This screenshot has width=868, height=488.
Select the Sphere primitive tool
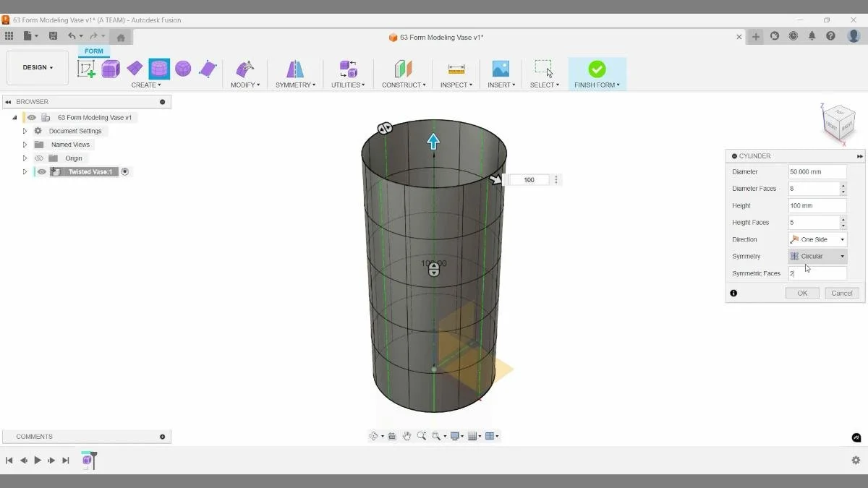click(183, 67)
